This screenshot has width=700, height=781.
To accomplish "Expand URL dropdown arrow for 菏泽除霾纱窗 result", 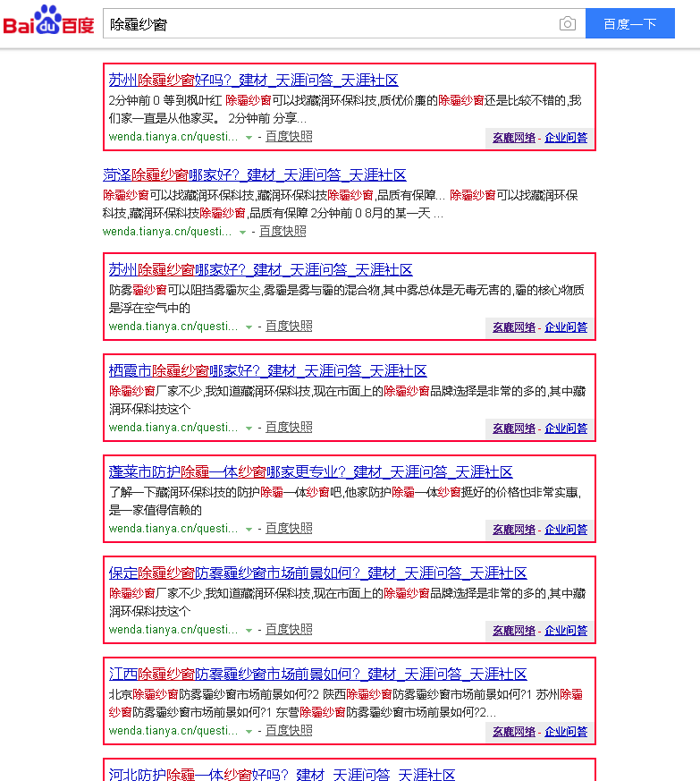I will (242, 232).
